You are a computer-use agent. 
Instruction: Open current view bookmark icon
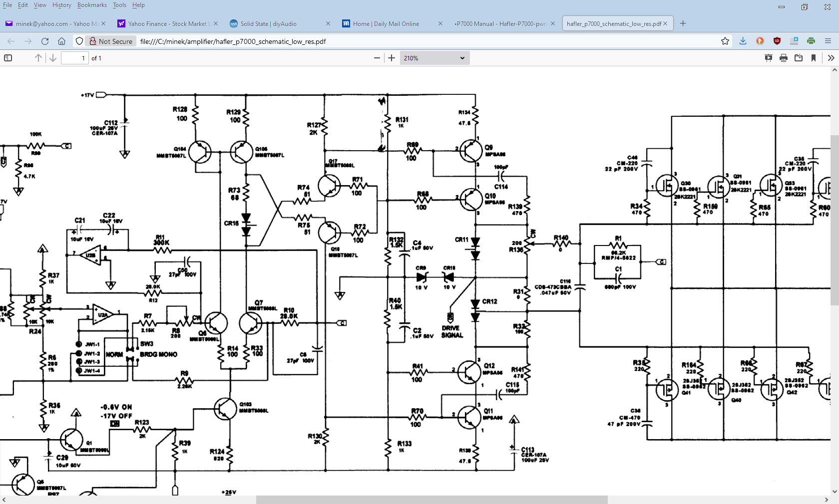814,58
